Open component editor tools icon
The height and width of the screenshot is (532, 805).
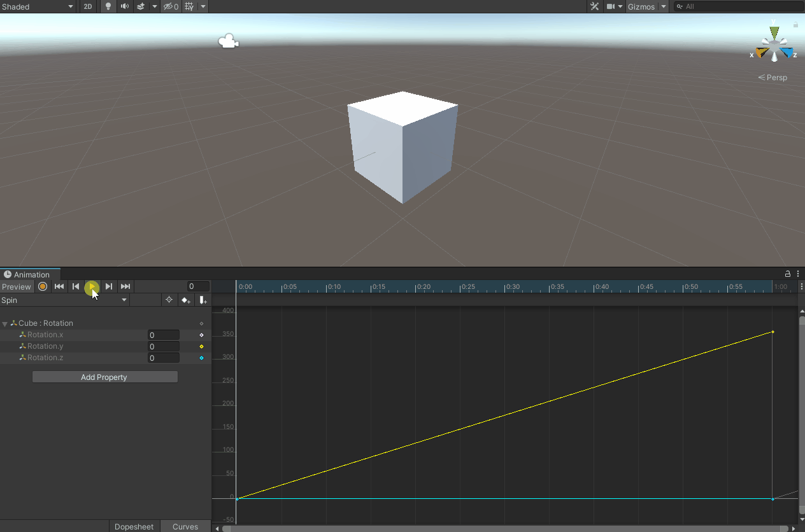click(x=595, y=6)
